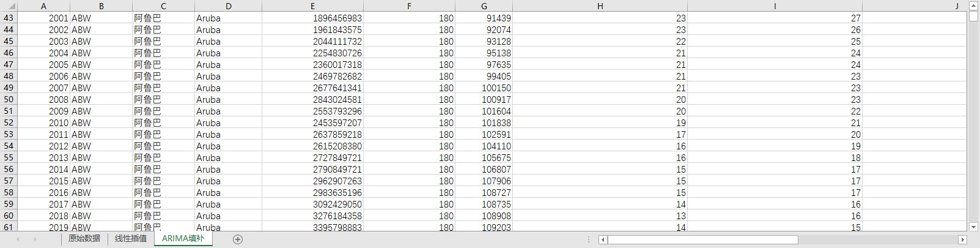Click vertical scrollbar down arrow

973,227
